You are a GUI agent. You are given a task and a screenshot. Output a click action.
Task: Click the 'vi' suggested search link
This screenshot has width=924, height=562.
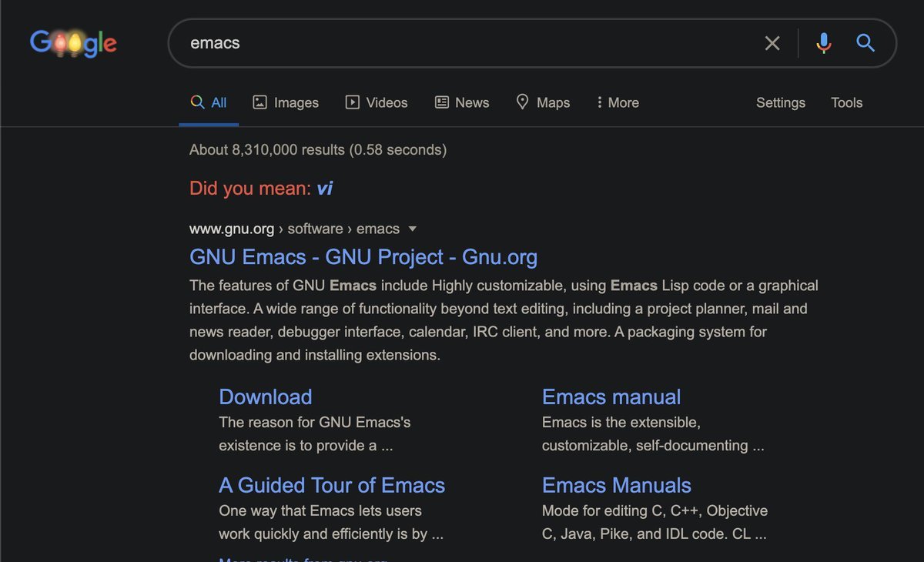(x=324, y=188)
